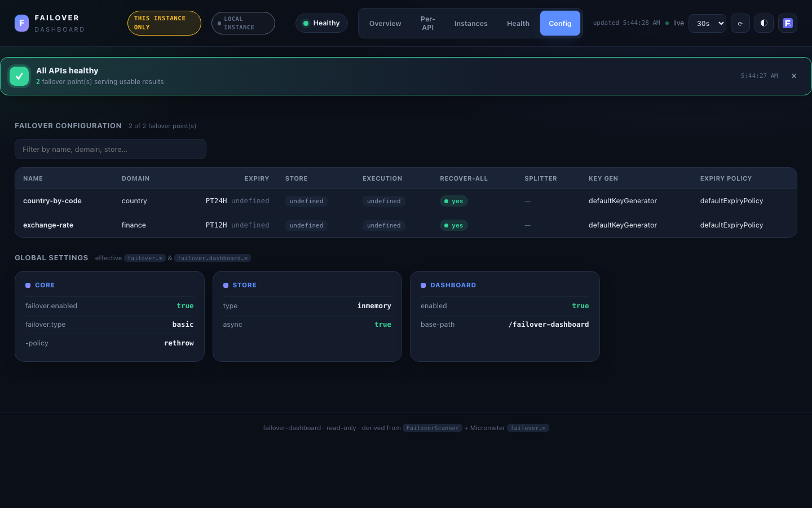Click the Healthy status pill

(x=321, y=23)
